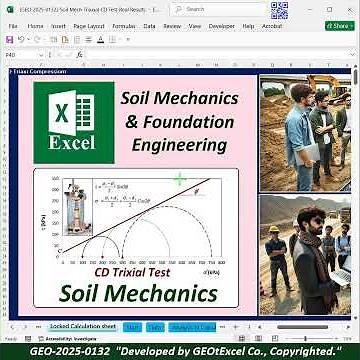Adjust the zoom slider handle
This screenshot has height=360, width=360.
(x=305, y=338)
